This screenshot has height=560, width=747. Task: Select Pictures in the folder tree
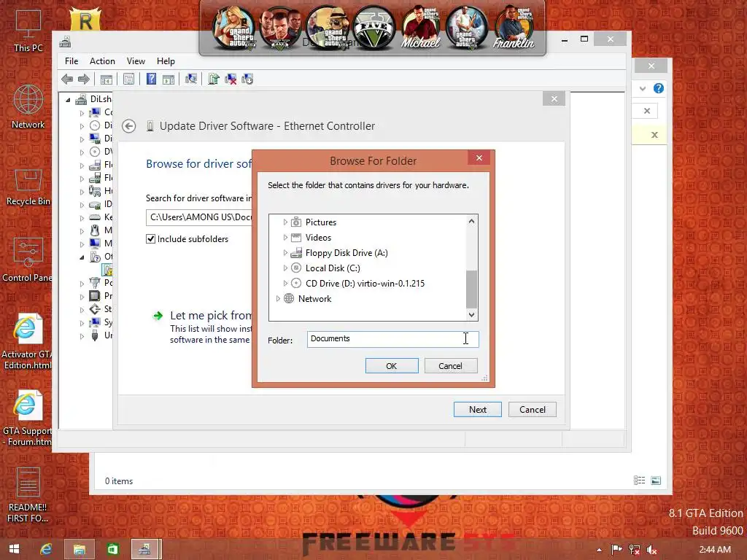(x=321, y=222)
